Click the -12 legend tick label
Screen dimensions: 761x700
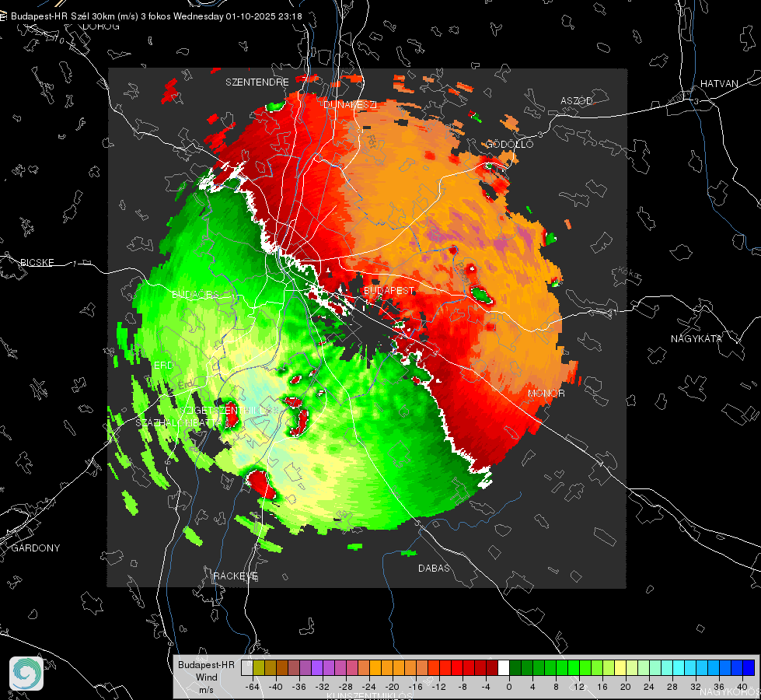438,687
